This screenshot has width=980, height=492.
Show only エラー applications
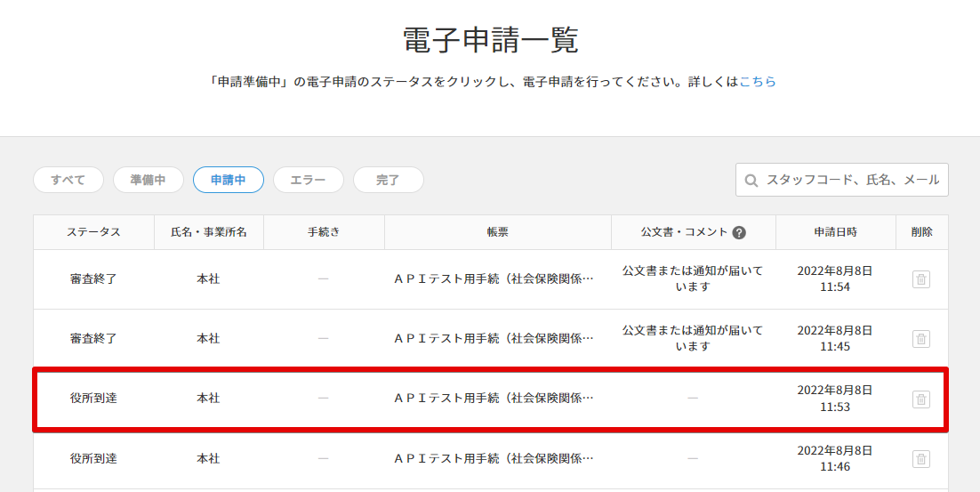(x=309, y=180)
